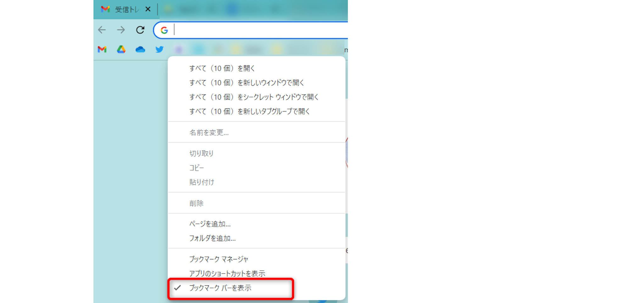
Task: Select すべて（10 個）を開く
Action: coord(222,68)
